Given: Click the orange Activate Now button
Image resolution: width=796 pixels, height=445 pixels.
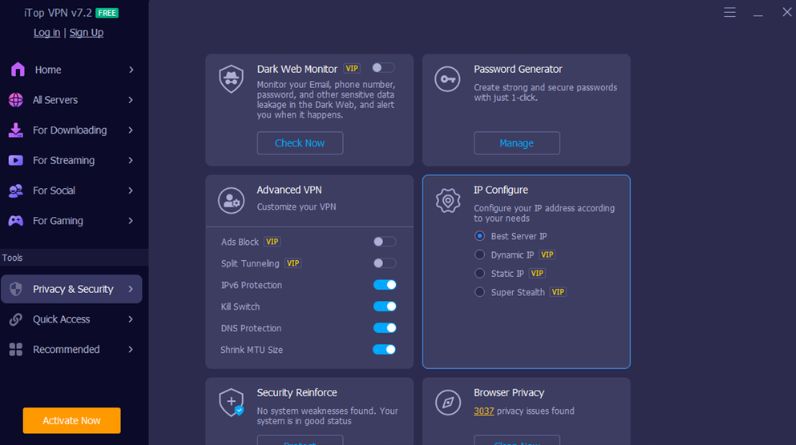Looking at the screenshot, I should 72,420.
